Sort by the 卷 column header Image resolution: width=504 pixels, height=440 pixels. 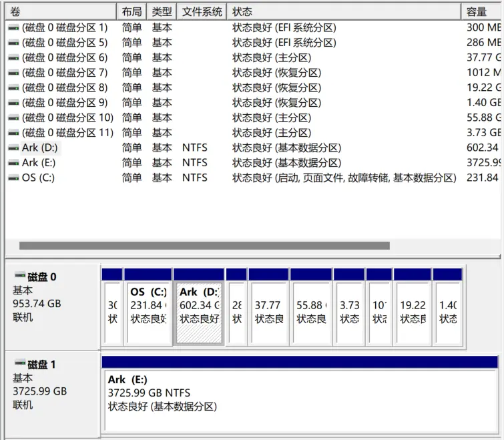(61, 12)
